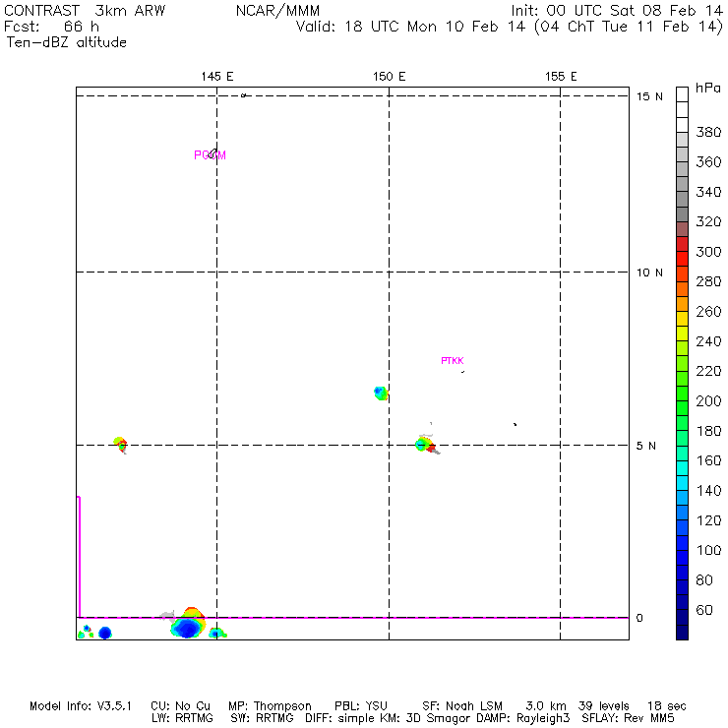Click the '150 E' longitude label

click(x=389, y=77)
